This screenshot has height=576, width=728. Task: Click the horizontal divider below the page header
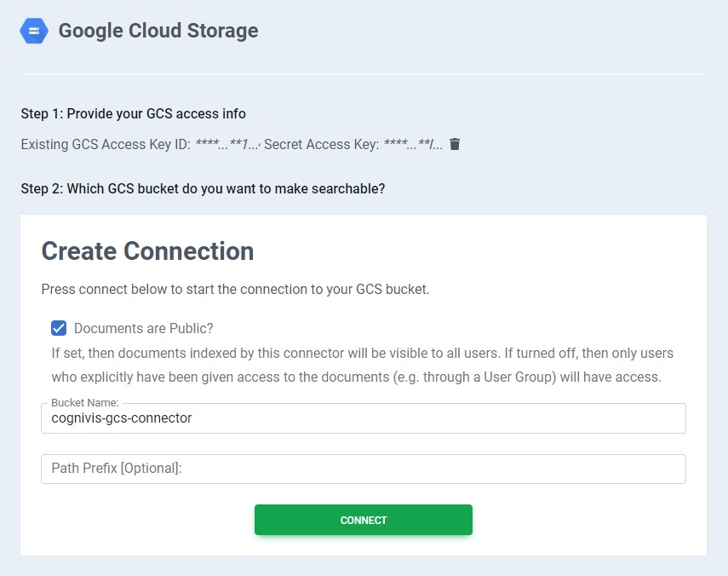[x=364, y=74]
